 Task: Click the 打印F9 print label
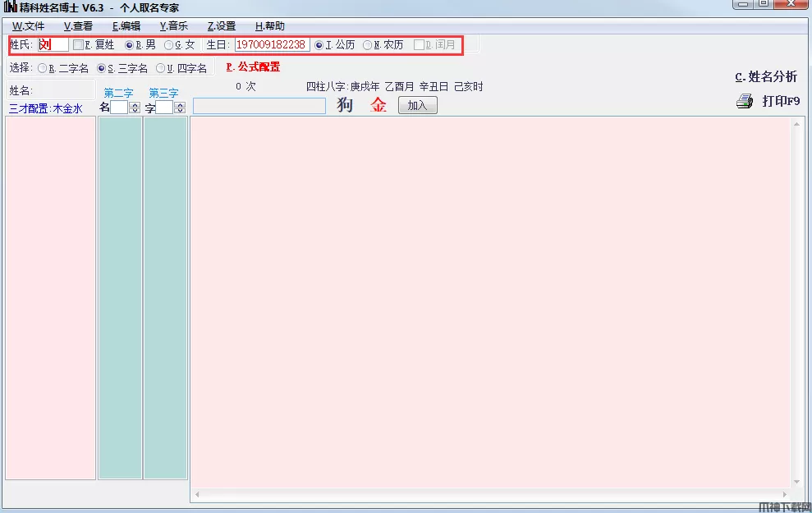coord(781,101)
